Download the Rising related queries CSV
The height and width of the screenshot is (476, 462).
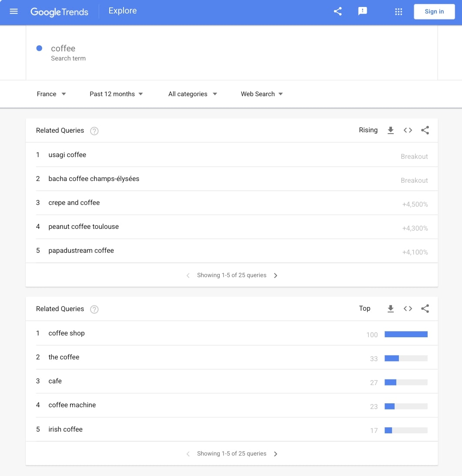click(391, 131)
